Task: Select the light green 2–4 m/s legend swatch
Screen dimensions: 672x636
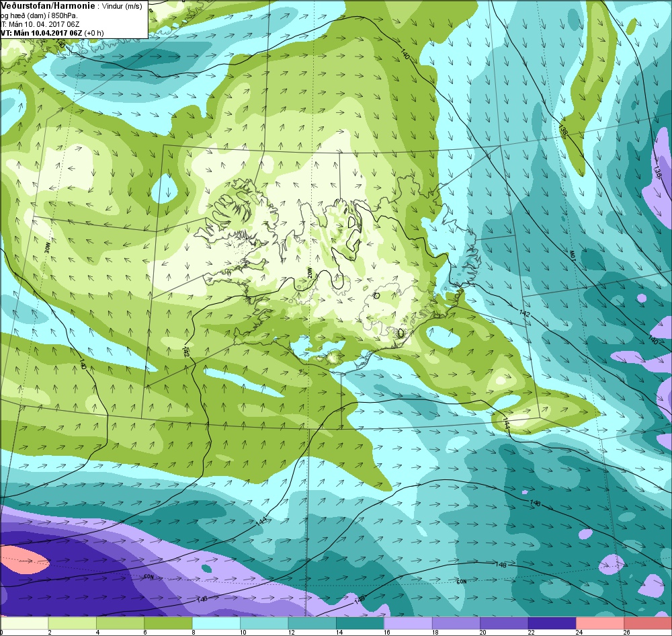Action: [x=72, y=623]
